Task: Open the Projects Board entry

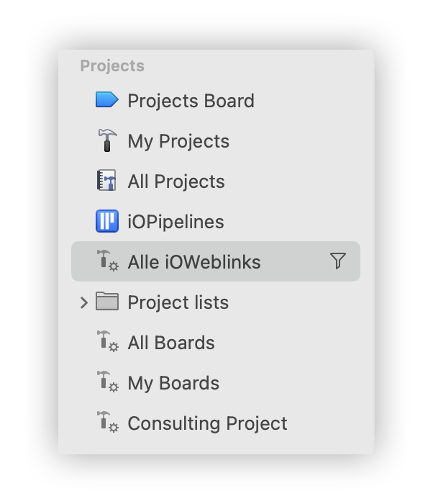Action: click(191, 101)
